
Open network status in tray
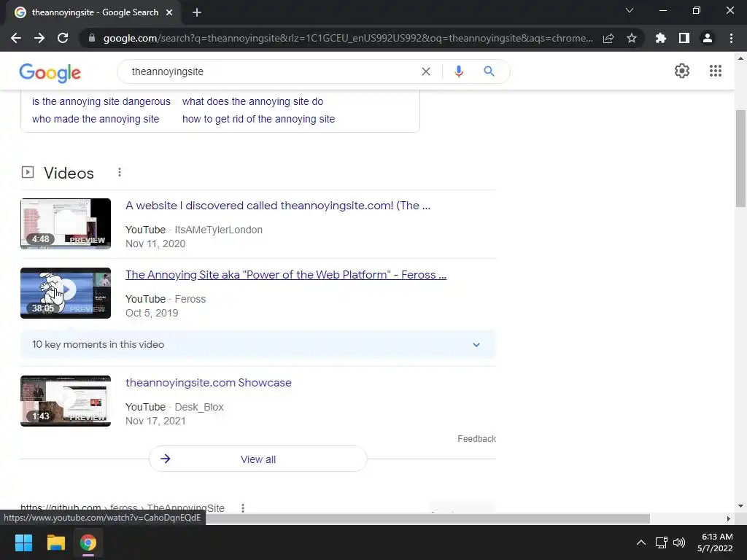tap(661, 542)
